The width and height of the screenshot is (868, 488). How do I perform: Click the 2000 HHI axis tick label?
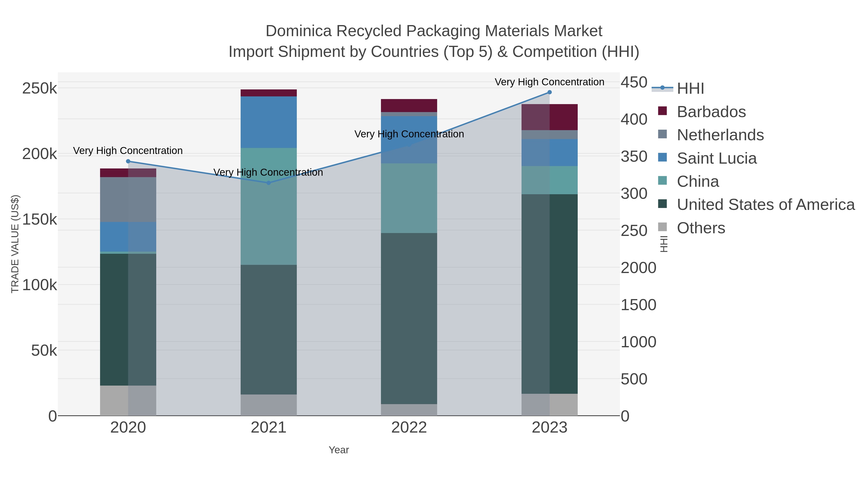(x=638, y=268)
